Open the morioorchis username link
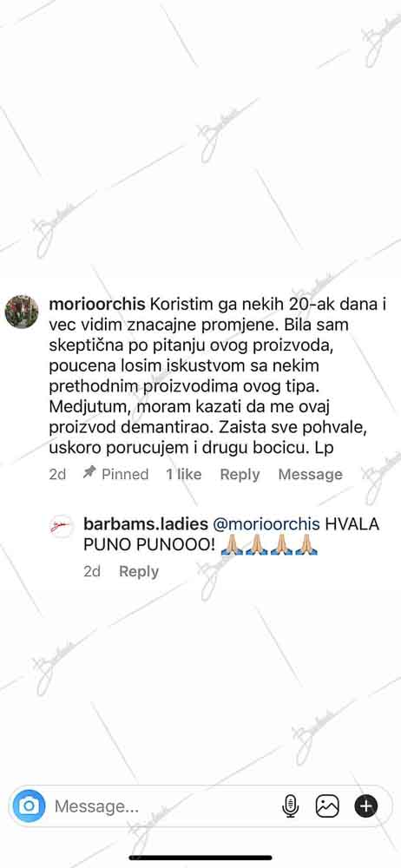This screenshot has width=401, height=868. pos(97,305)
